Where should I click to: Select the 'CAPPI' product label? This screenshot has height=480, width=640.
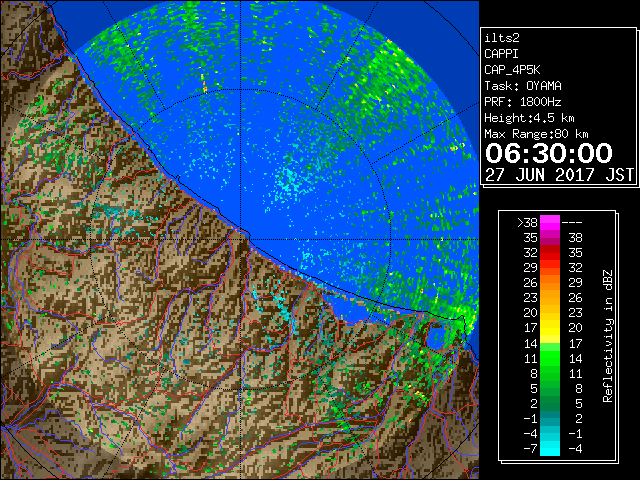point(501,54)
